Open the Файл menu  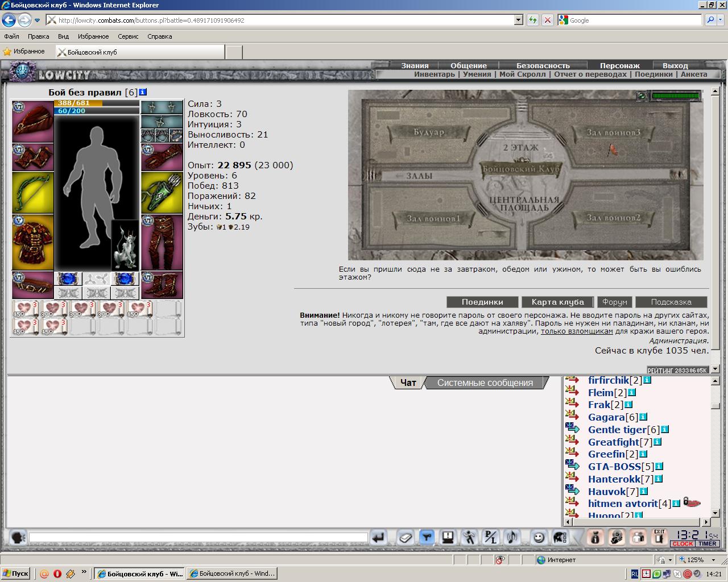pos(11,36)
